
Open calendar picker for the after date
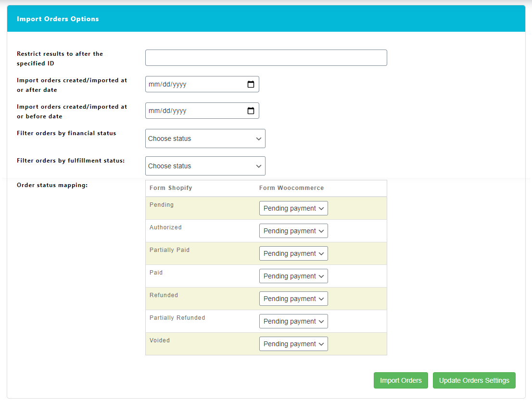(251, 84)
